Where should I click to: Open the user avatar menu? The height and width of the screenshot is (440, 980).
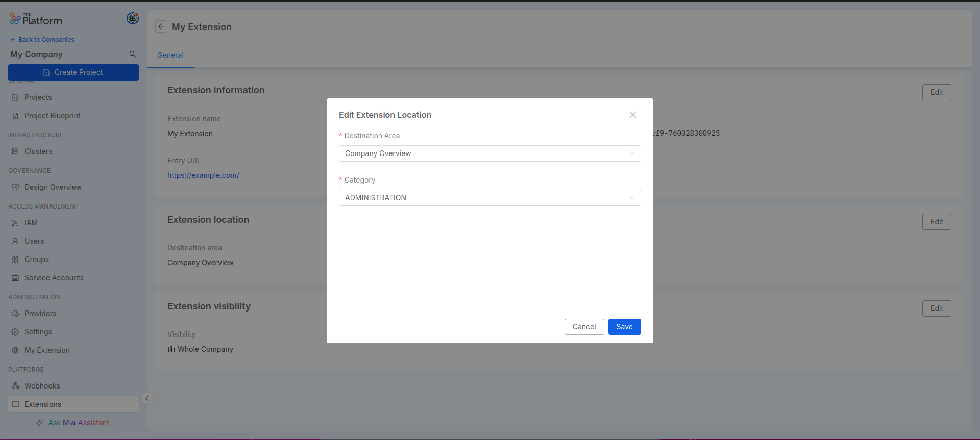(133, 18)
